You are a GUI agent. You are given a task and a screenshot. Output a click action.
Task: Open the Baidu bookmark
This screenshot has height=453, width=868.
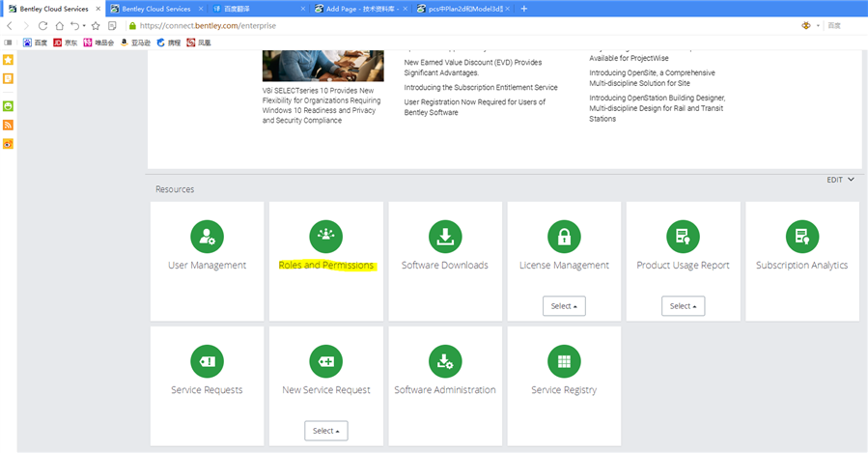pyautogui.click(x=35, y=42)
